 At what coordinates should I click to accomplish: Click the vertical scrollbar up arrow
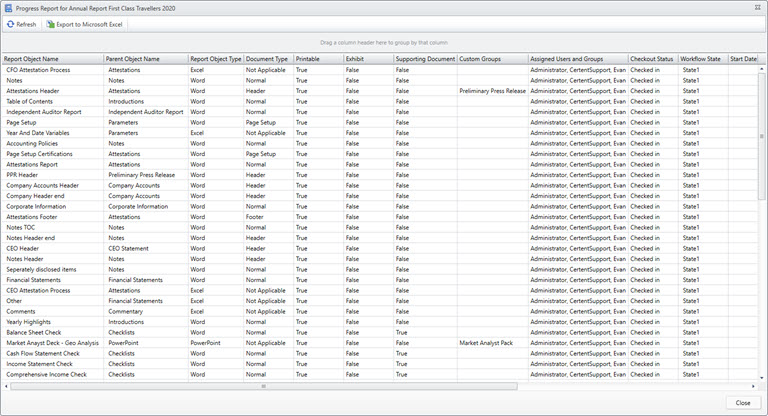tap(762, 69)
